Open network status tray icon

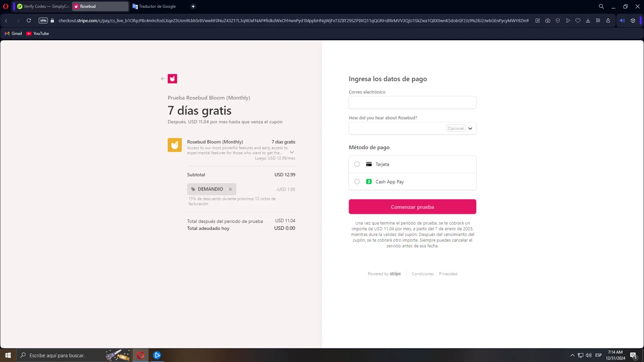pos(580,355)
